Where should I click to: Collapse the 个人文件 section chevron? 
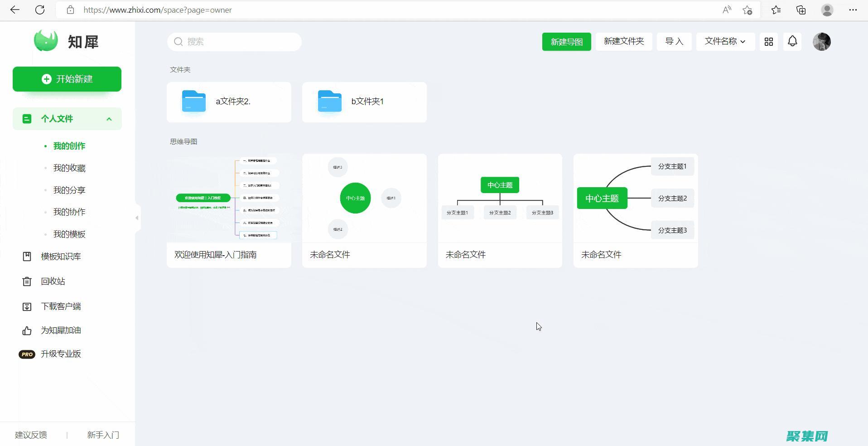(x=109, y=119)
